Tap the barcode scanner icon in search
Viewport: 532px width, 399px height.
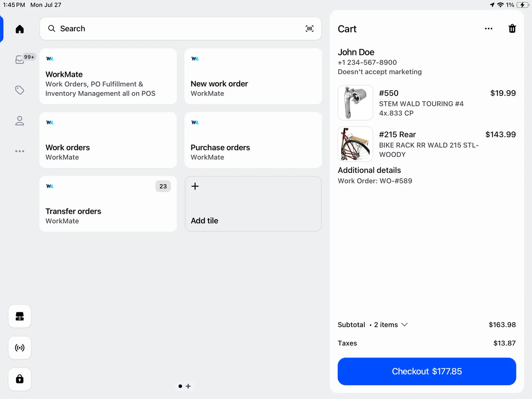click(x=310, y=29)
